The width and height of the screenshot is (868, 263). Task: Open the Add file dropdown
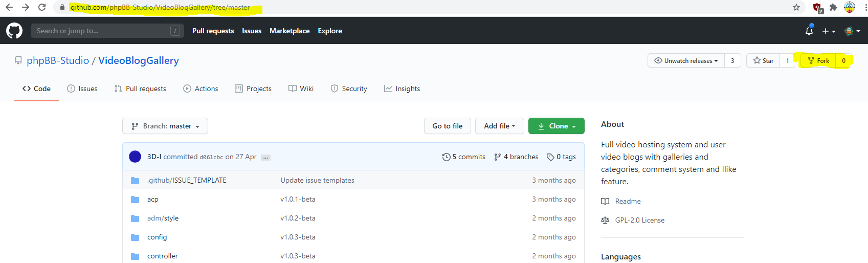click(499, 126)
